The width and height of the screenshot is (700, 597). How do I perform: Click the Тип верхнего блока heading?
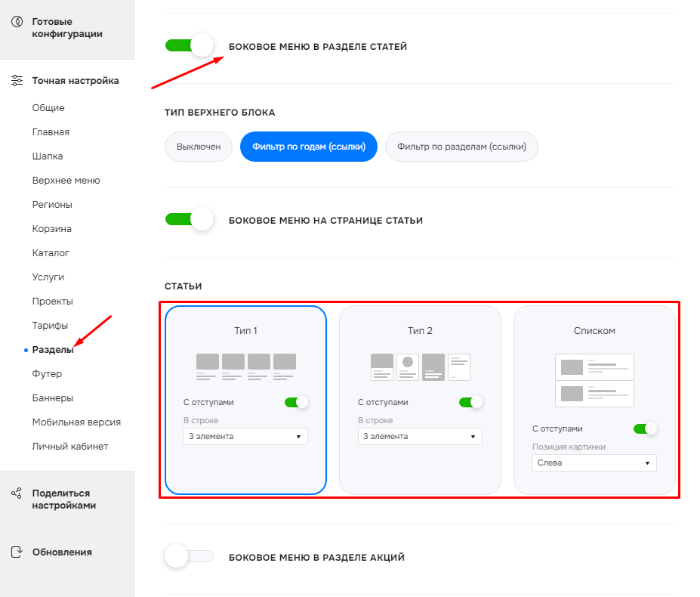coord(220,113)
